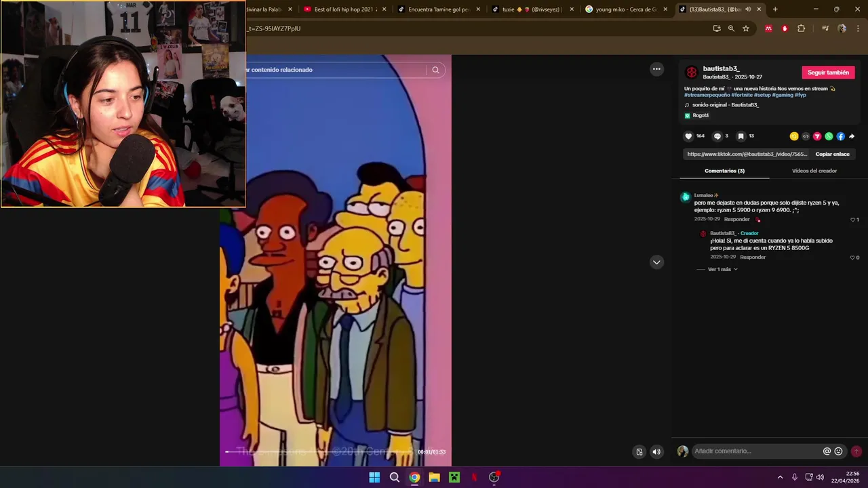Screen dimensions: 868x488
Task: Switch to 'Best of lofi hip hop 2021' tab
Action: pos(346,9)
